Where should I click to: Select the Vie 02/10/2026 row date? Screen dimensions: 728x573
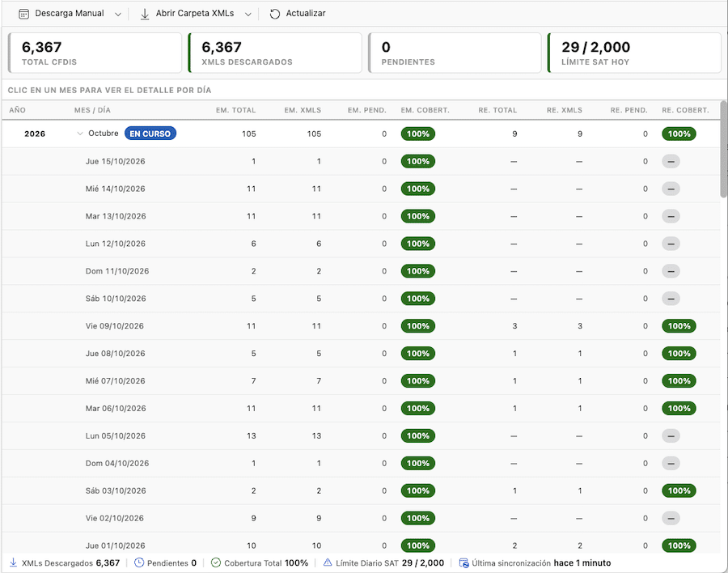coord(115,518)
